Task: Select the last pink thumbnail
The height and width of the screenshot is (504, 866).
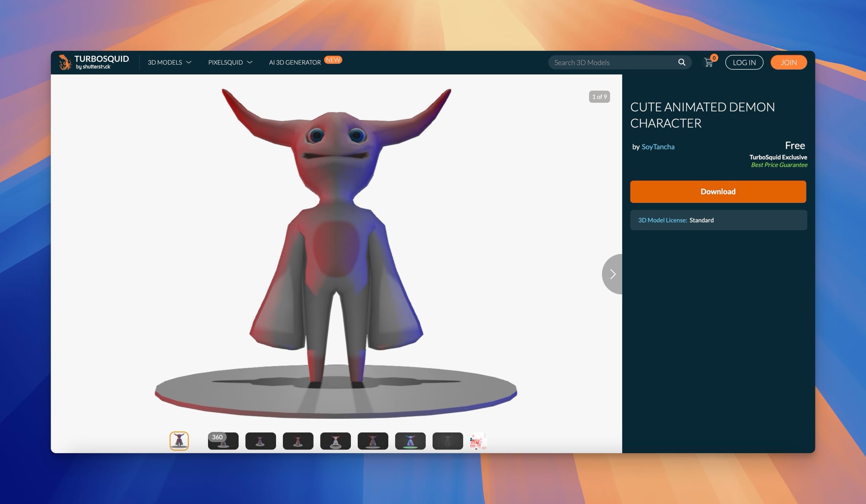Action: [478, 441]
